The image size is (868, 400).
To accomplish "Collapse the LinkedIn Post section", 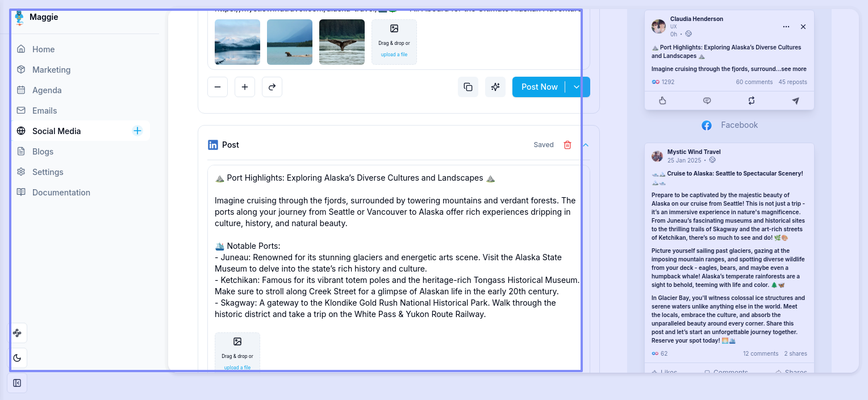I will click(x=586, y=145).
